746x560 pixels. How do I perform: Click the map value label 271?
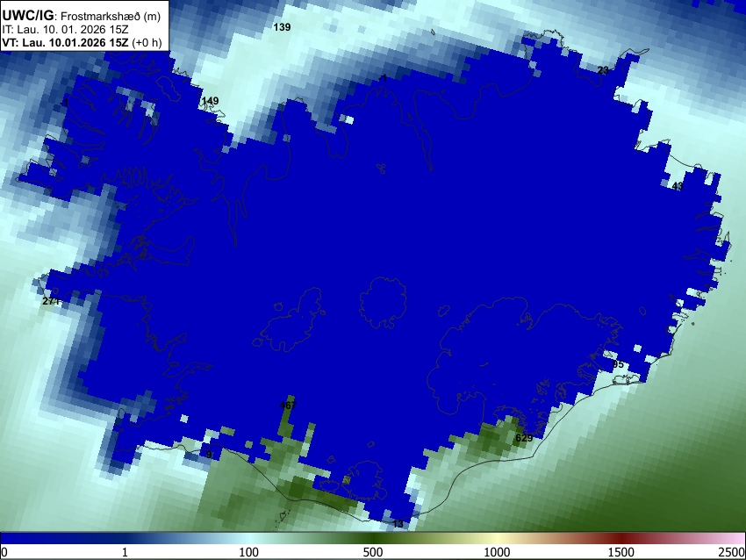tap(51, 301)
